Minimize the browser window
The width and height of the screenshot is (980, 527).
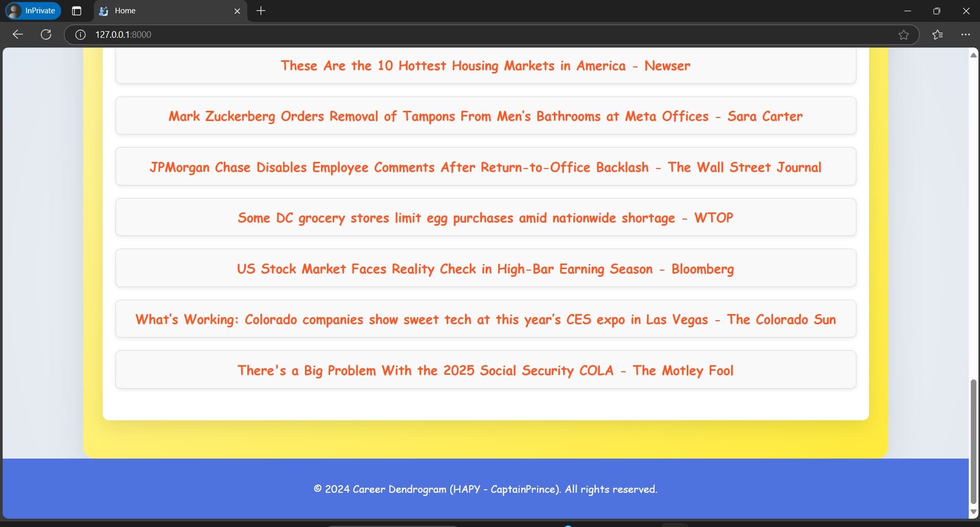click(x=907, y=11)
